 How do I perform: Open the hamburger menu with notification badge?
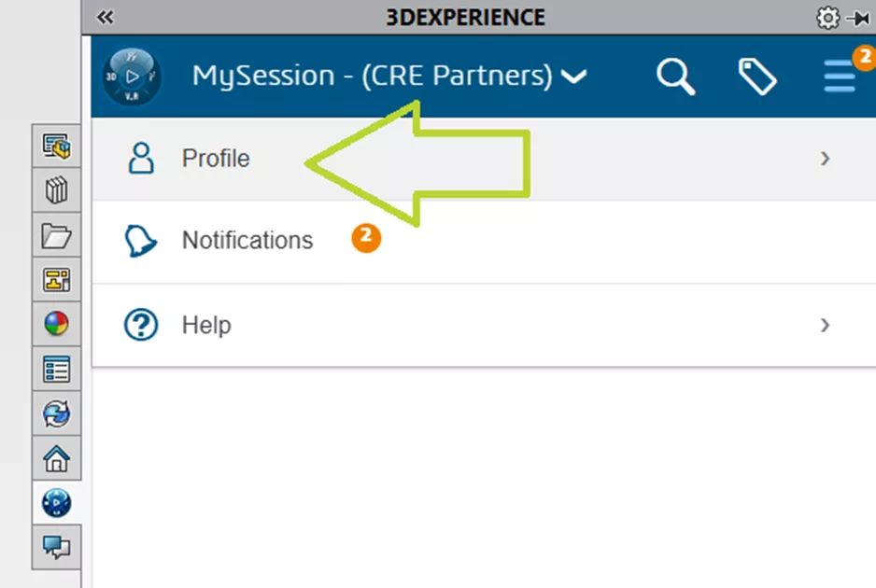pyautogui.click(x=841, y=76)
